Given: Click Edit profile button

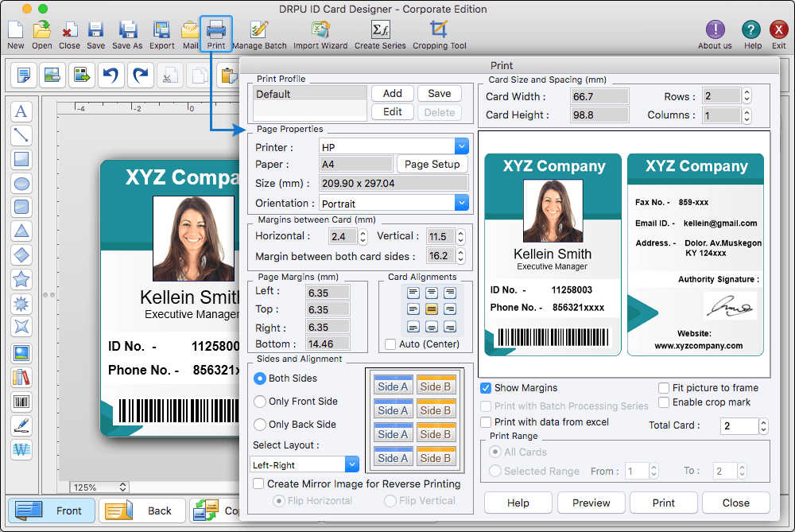Looking at the screenshot, I should click(x=393, y=111).
